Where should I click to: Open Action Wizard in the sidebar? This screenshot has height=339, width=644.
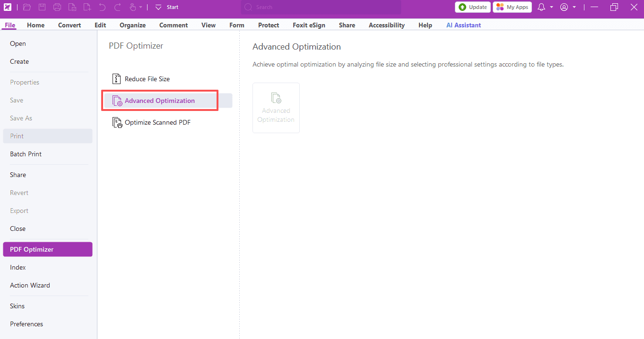pos(48,285)
